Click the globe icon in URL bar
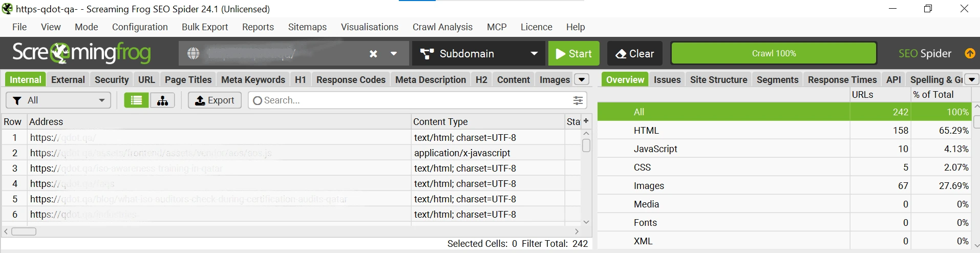980x253 pixels. point(193,53)
